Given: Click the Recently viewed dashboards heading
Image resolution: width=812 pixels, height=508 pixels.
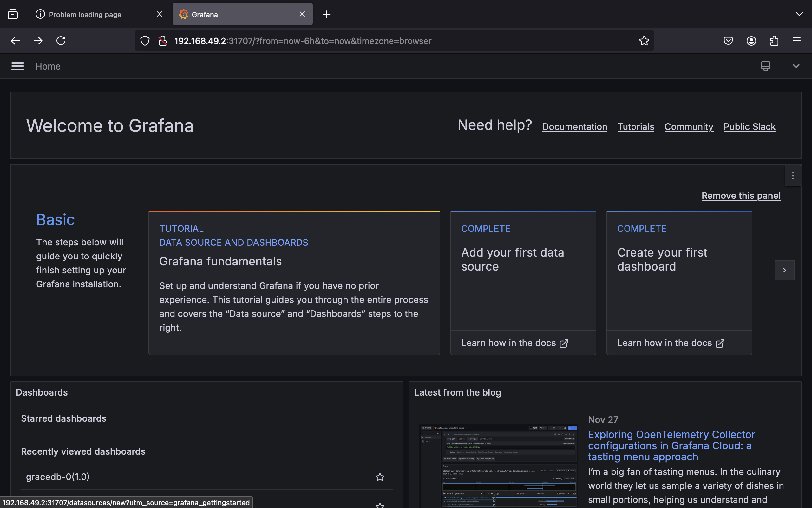Looking at the screenshot, I should tap(83, 451).
